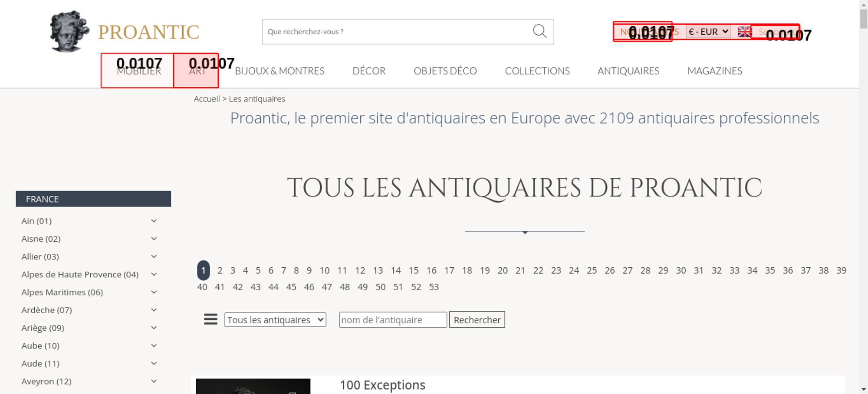Open the 100 Exceptions dealer link

tap(382, 385)
